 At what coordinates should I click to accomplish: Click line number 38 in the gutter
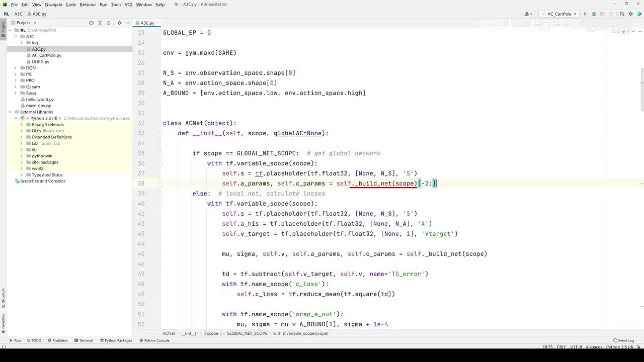pyautogui.click(x=141, y=184)
